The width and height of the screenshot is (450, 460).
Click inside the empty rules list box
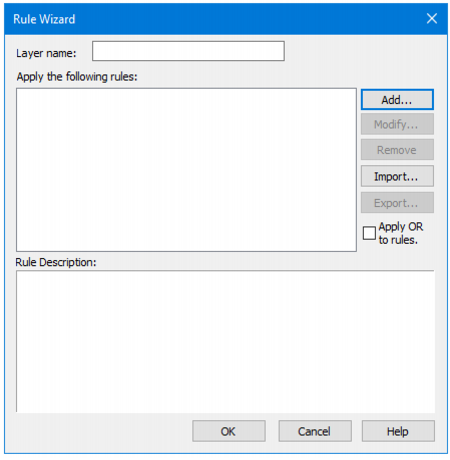pos(186,170)
